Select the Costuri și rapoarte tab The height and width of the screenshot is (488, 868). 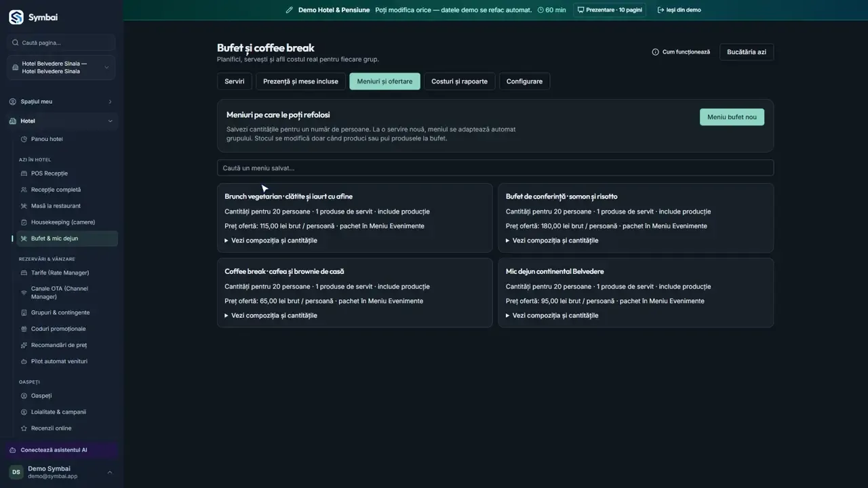tap(459, 81)
